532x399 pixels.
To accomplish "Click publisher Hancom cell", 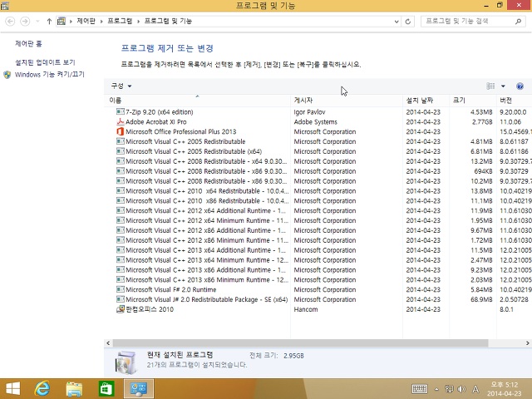I will pyautogui.click(x=306, y=309).
